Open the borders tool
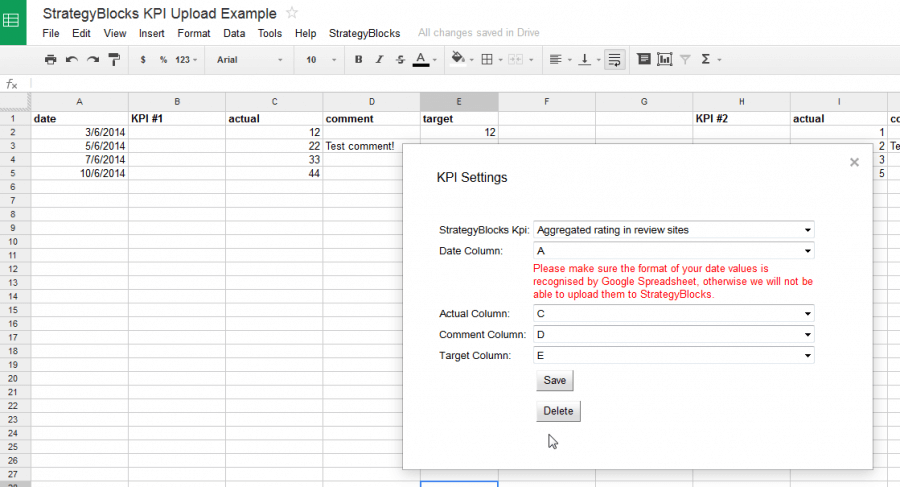The width and height of the screenshot is (900, 487). pyautogui.click(x=491, y=60)
